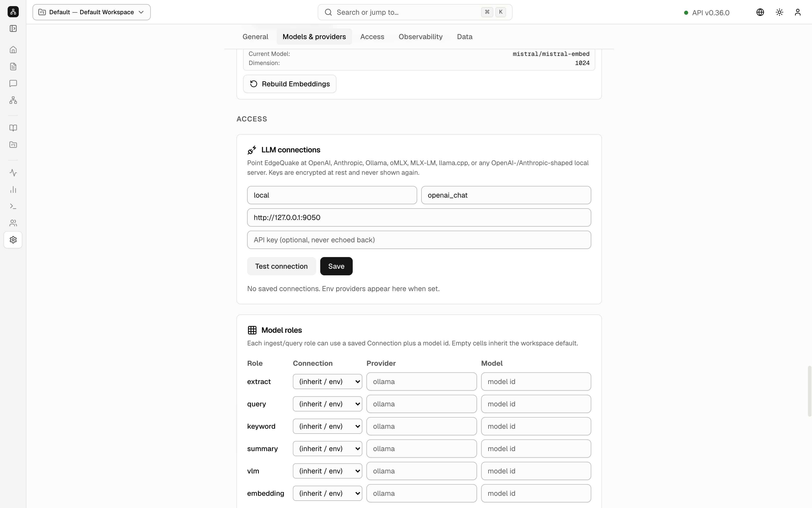The image size is (812, 508).
Task: Open summary role Connection dropdown
Action: (x=328, y=449)
